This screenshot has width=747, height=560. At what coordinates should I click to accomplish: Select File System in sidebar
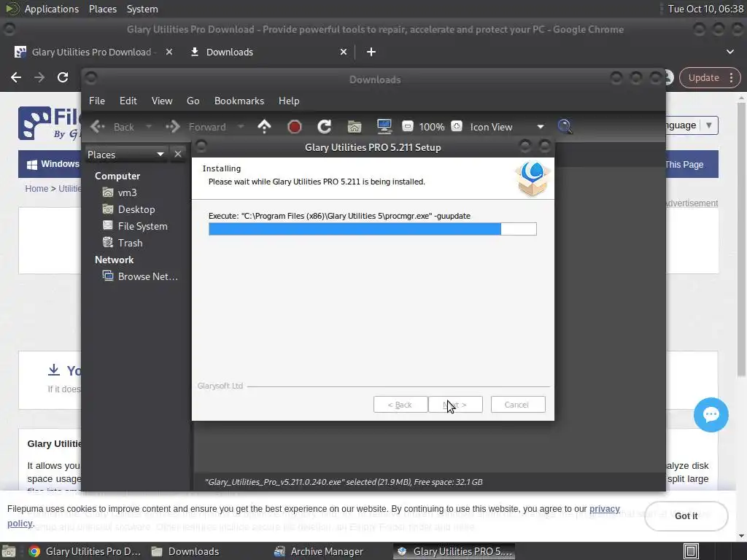[135, 226]
